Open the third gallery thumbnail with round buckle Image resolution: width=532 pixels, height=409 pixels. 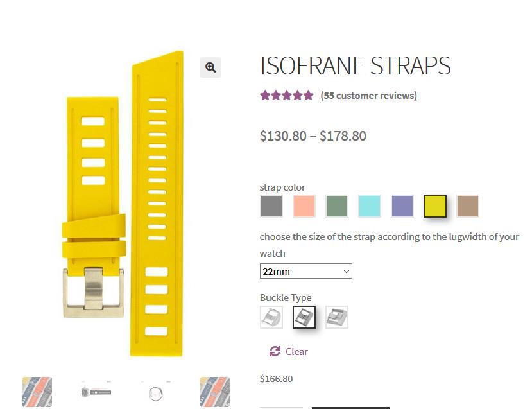click(155, 392)
